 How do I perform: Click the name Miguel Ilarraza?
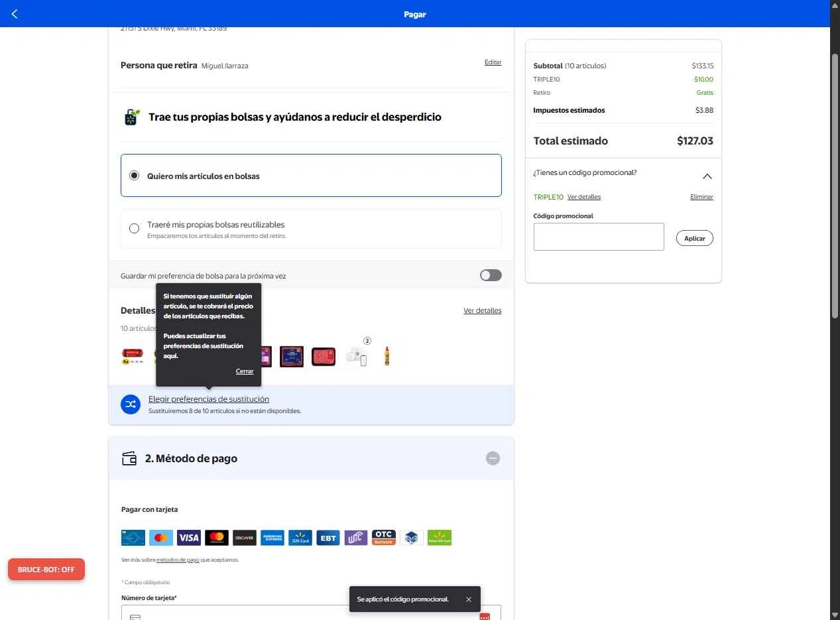(225, 66)
